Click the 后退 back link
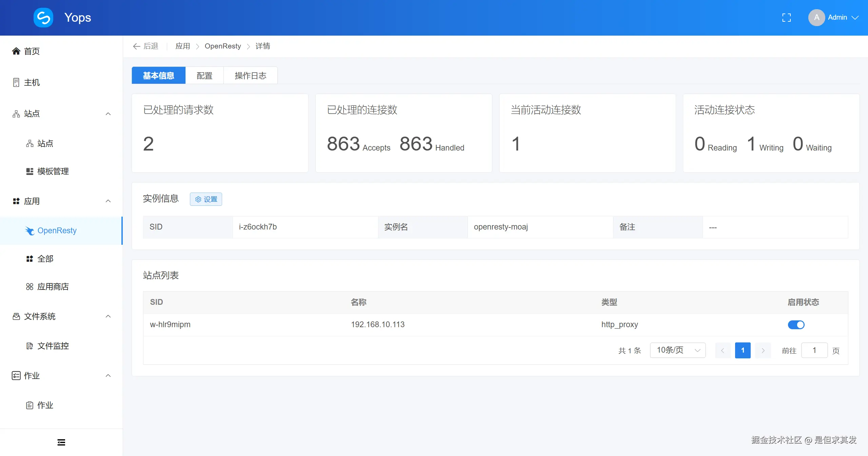Screen dimensions: 868x456 click(x=145, y=46)
